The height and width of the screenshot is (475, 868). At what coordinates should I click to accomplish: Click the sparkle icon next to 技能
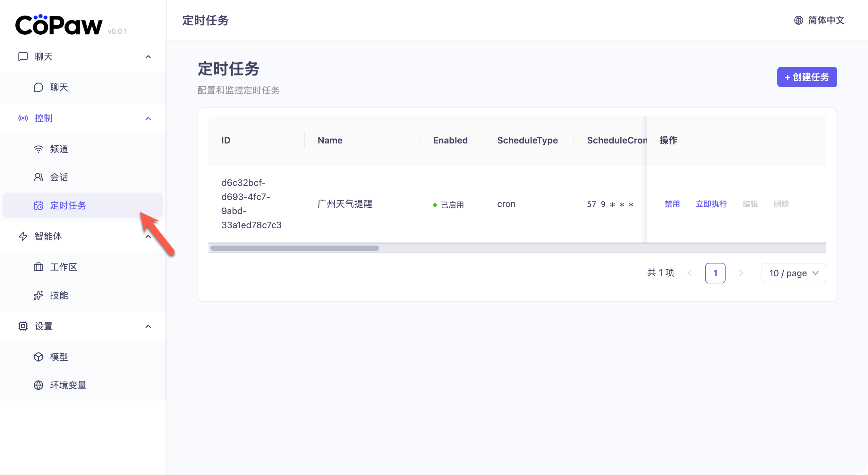pos(38,295)
